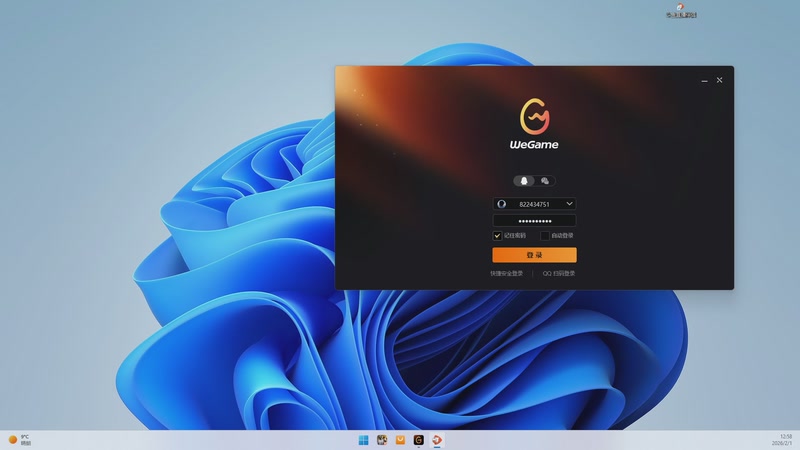800x450 pixels.
Task: Click the account avatar in the login field
Action: 502,204
